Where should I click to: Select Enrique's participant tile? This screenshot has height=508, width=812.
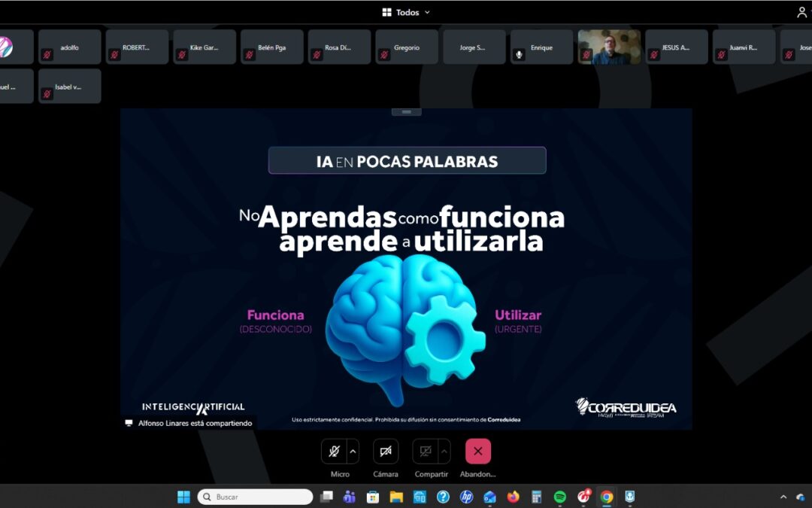[x=541, y=47]
